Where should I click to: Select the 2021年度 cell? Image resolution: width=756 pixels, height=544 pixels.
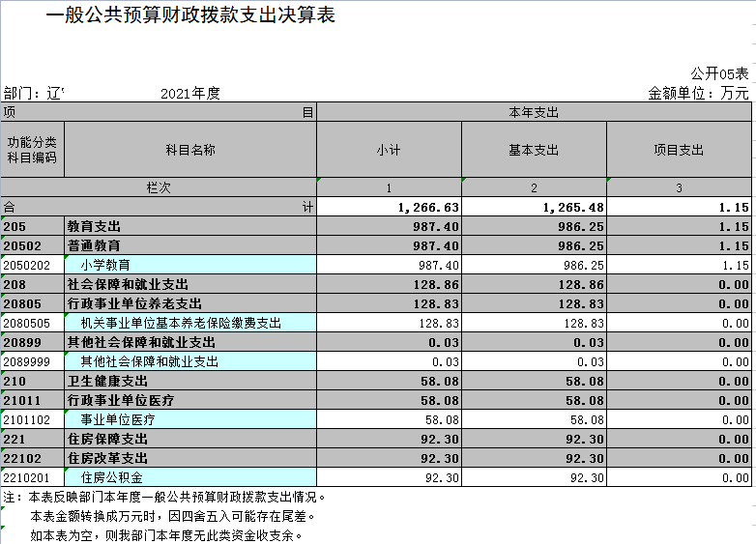tap(189, 93)
